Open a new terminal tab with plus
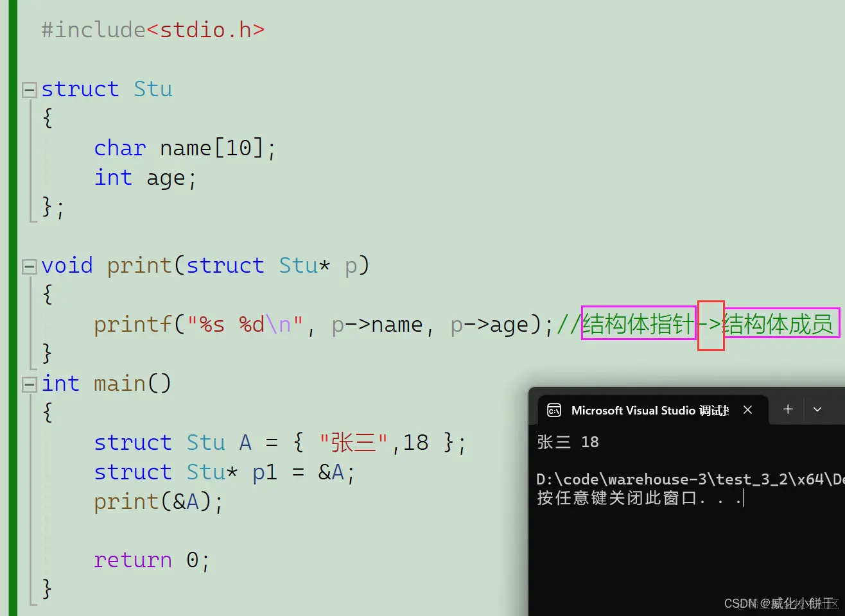The height and width of the screenshot is (616, 845). (x=788, y=409)
